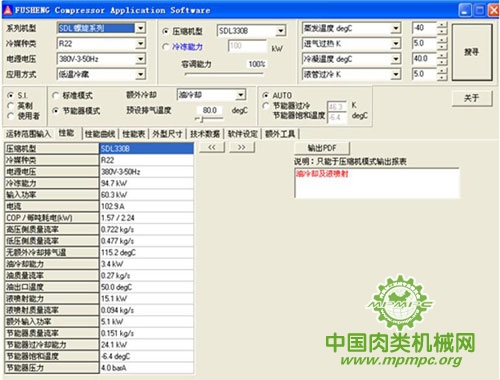Image resolution: width=500 pixels, height=380 pixels.
Task: Increase suction superheat 5.0 spinner up arrow
Action: click(442, 41)
